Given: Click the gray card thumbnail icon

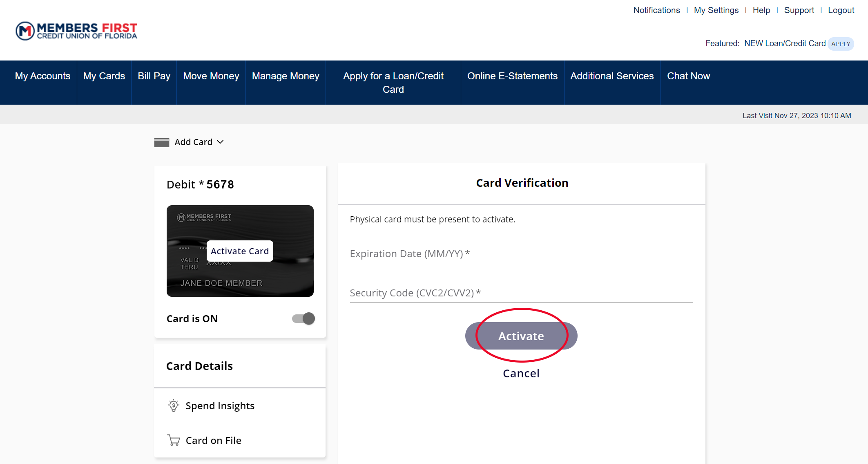Looking at the screenshot, I should coord(162,142).
